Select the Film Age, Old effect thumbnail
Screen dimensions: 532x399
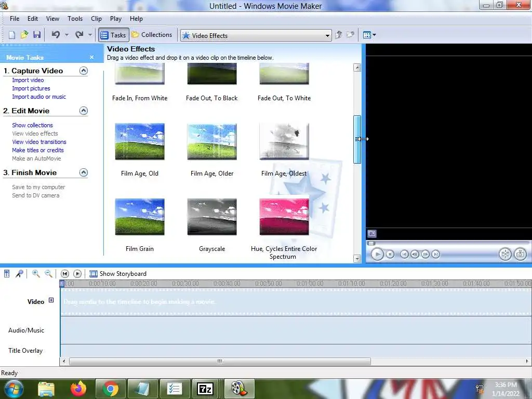pos(140,141)
